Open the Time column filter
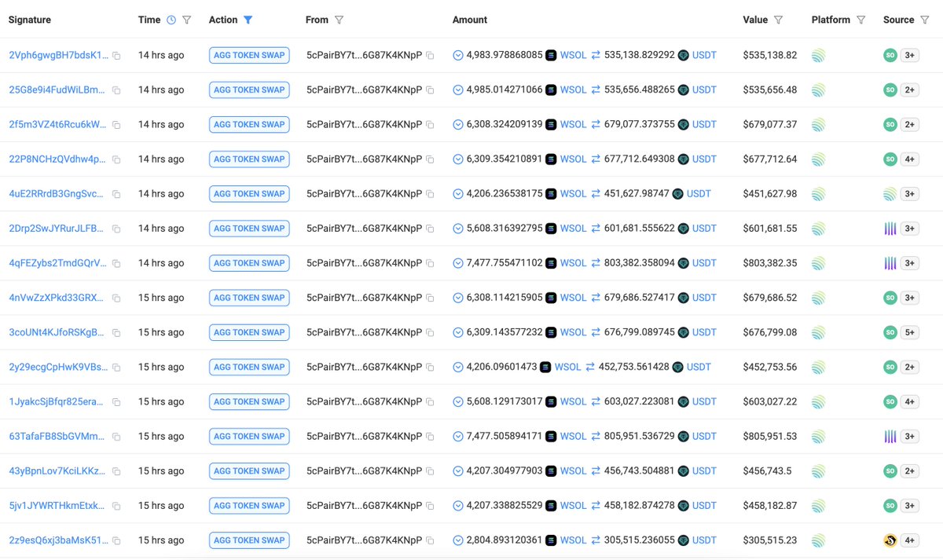Image resolution: width=943 pixels, height=560 pixels. (x=186, y=19)
